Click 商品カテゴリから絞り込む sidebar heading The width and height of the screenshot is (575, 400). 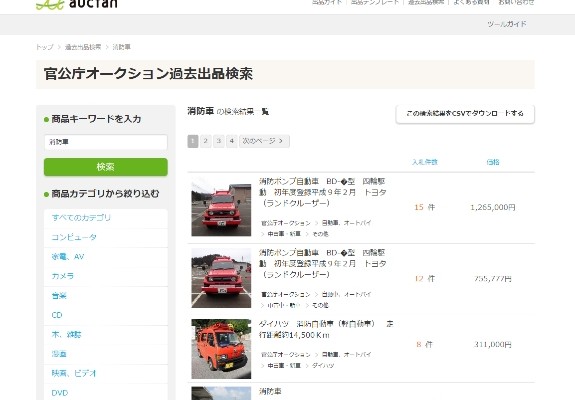coord(105,194)
